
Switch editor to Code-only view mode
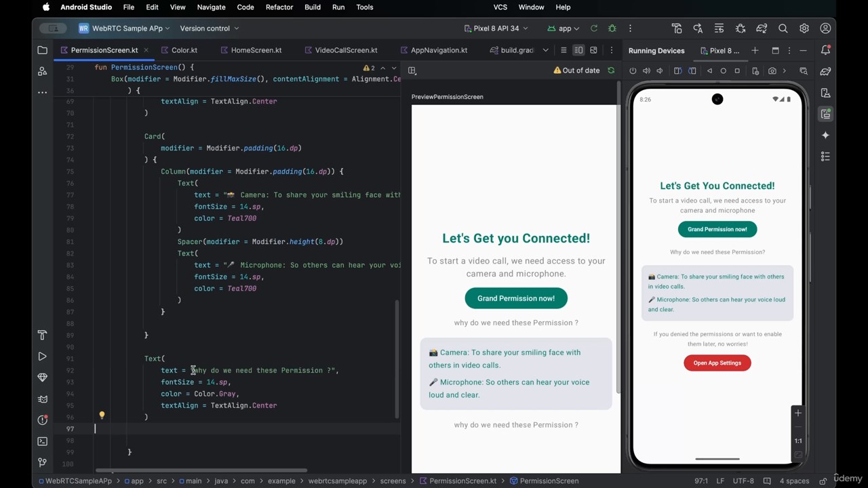coord(564,50)
